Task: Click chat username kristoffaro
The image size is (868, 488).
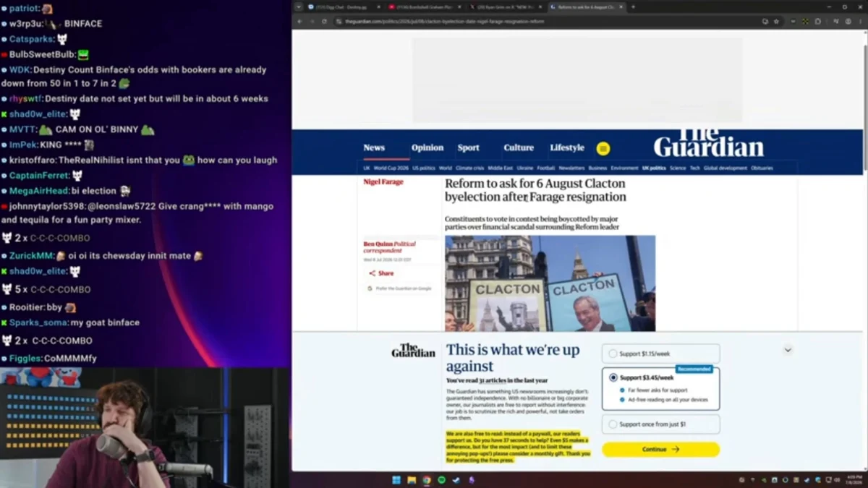Action: coord(32,160)
